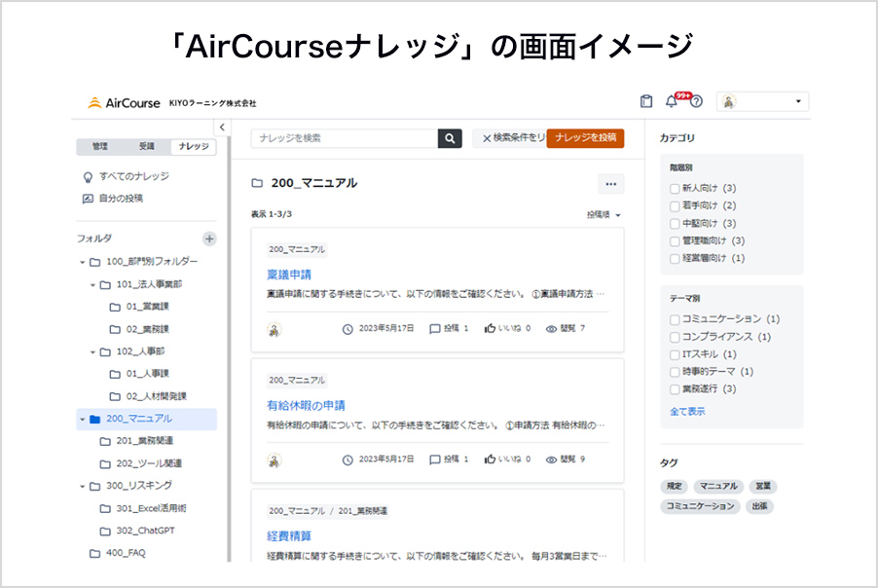Select the 02_業務課 folder
The height and width of the screenshot is (588, 878).
point(139,329)
